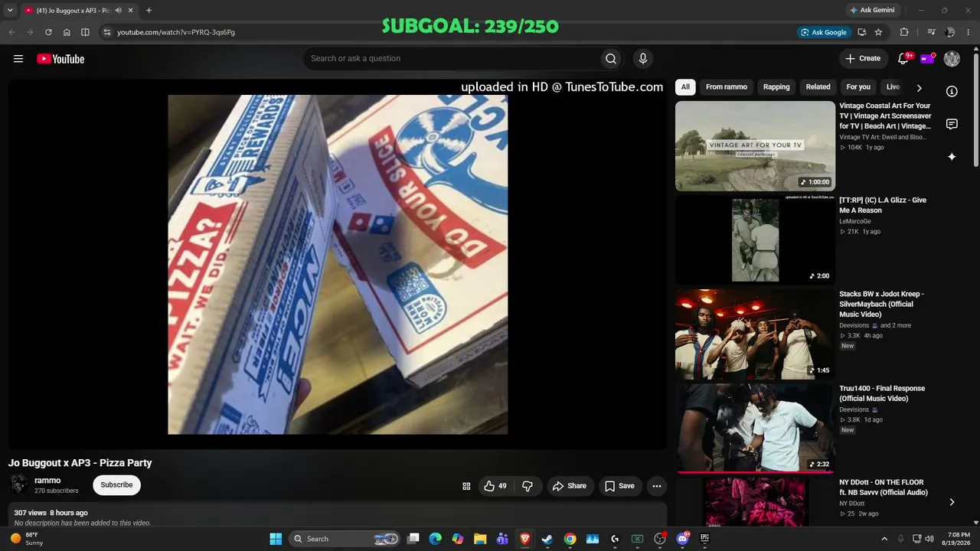Open Microsoft Edge from the taskbar
The width and height of the screenshot is (980, 551).
point(436,539)
